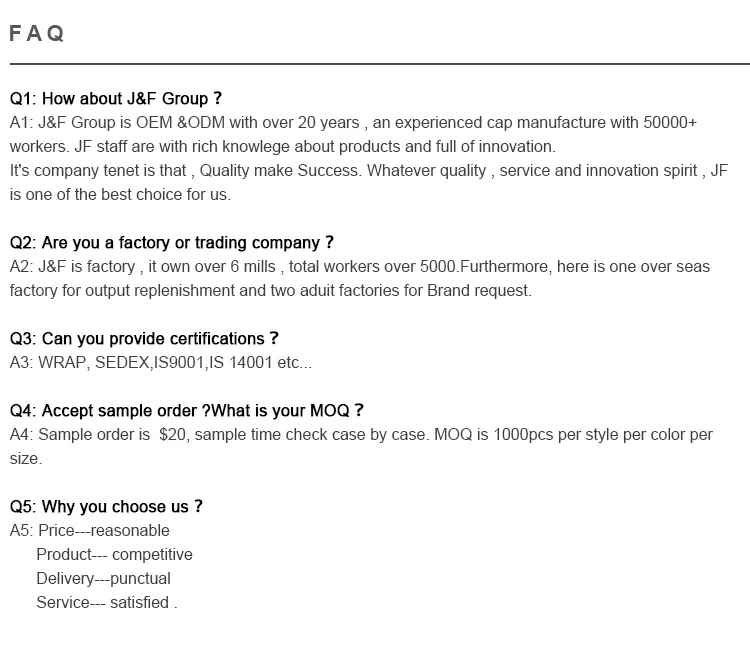Select Q3 about providing certifications
The image size is (750, 659).
coord(145,339)
